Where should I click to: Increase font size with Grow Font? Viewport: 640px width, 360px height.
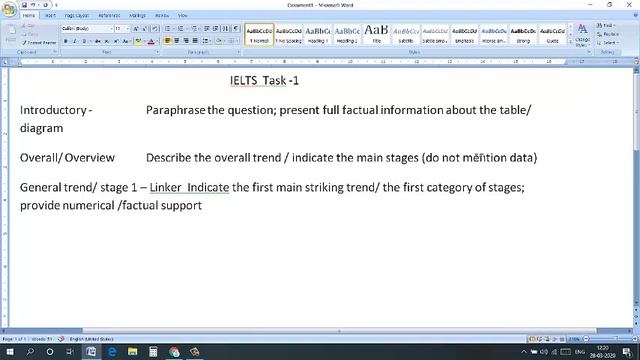136,29
